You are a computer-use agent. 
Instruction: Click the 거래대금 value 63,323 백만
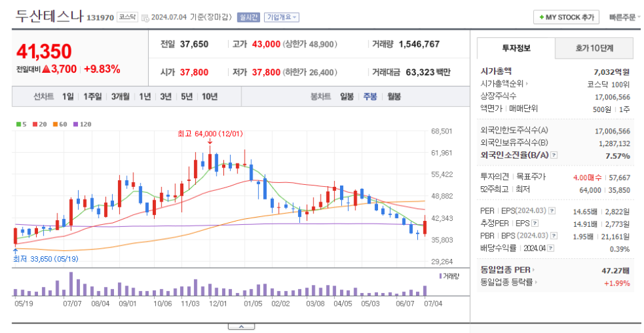click(x=428, y=72)
